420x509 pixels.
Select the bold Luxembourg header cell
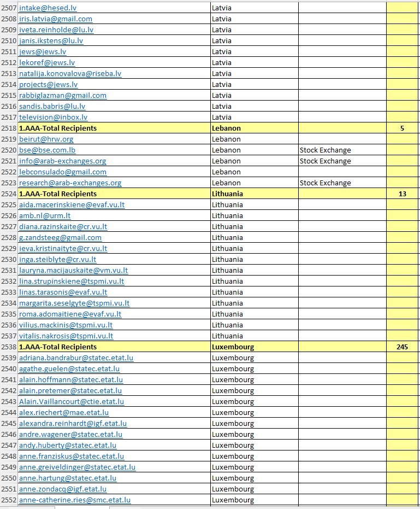point(255,347)
